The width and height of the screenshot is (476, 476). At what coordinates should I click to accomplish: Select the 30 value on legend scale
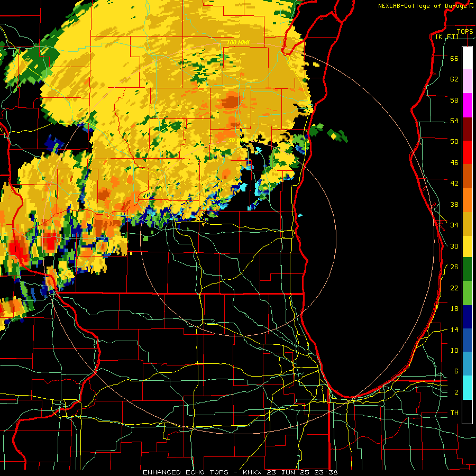tap(454, 246)
